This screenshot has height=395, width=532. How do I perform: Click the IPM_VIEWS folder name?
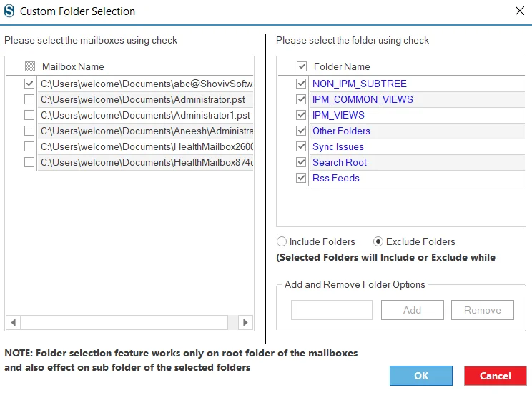click(x=338, y=115)
